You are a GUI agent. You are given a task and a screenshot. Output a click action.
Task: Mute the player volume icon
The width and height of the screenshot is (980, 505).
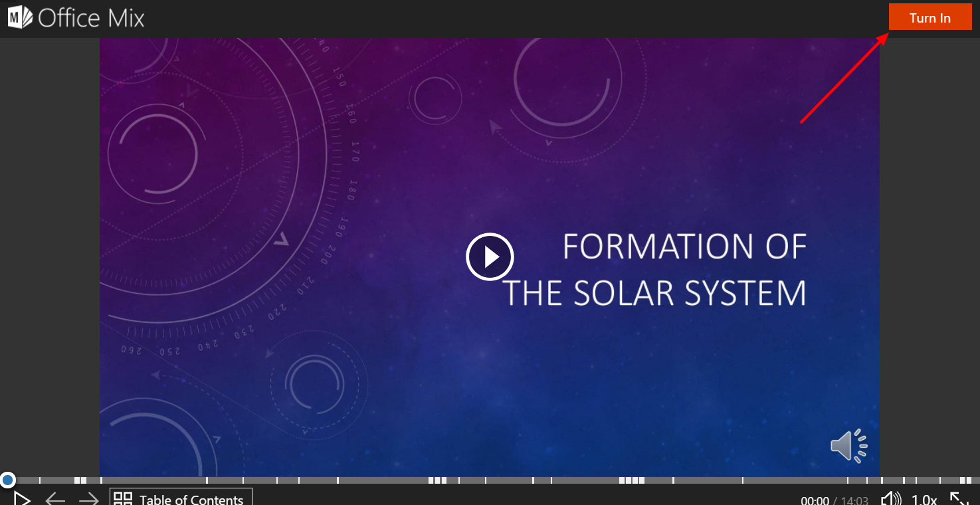click(891, 499)
